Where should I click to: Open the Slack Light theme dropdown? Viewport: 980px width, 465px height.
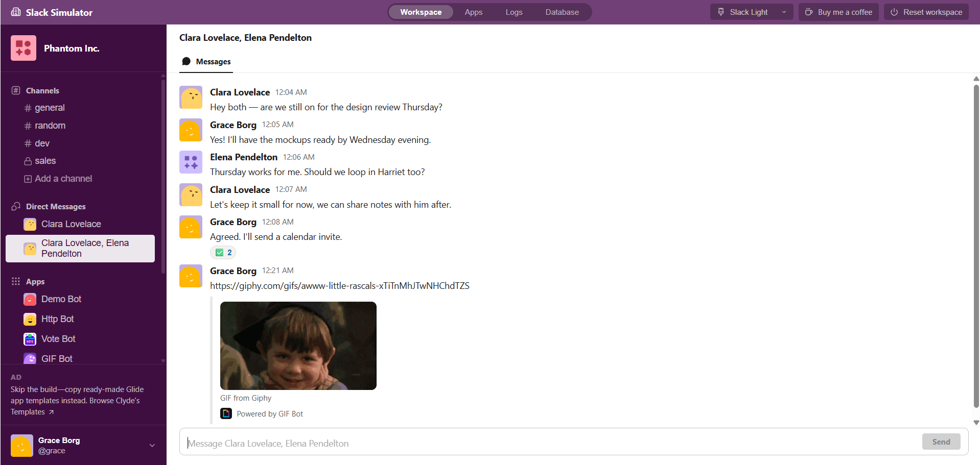(752, 12)
